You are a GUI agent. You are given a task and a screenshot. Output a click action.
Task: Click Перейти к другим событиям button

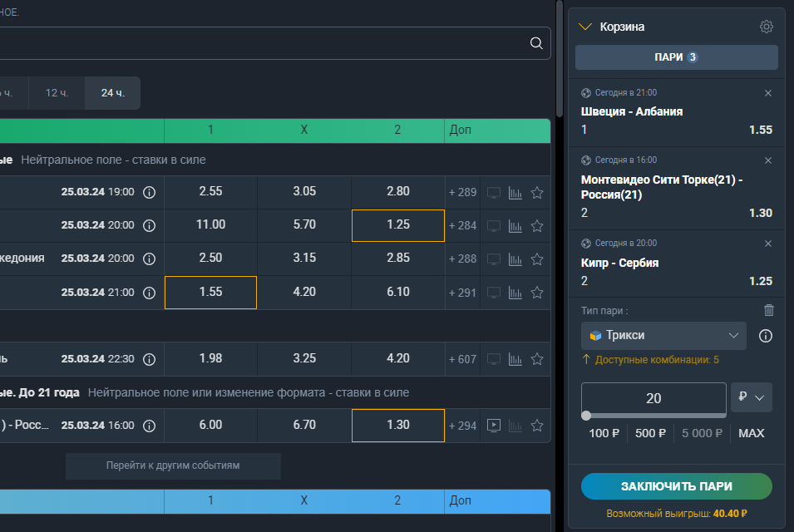pyautogui.click(x=173, y=465)
